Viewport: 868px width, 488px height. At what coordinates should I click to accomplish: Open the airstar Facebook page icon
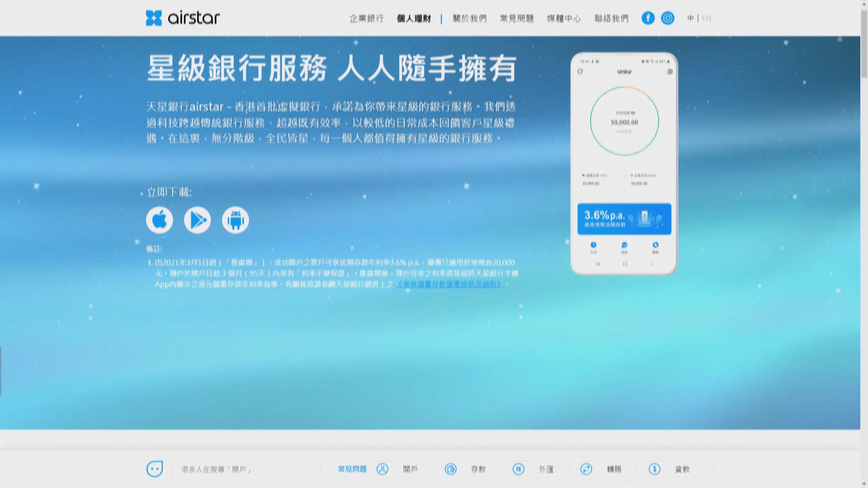click(648, 18)
